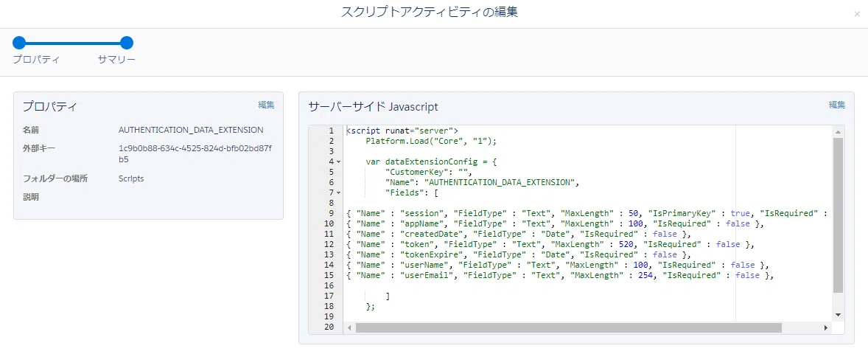The image size is (868, 354).
Task: Click line number 20 in the gutter
Action: (329, 327)
